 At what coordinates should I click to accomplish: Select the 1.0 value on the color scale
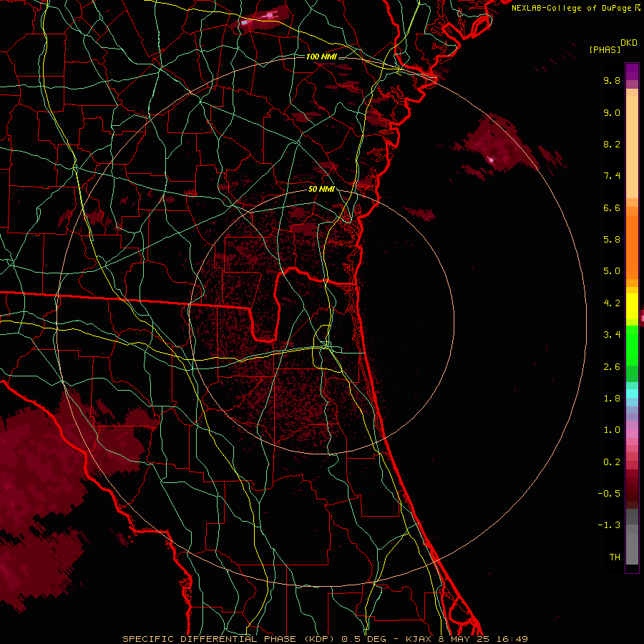point(612,430)
